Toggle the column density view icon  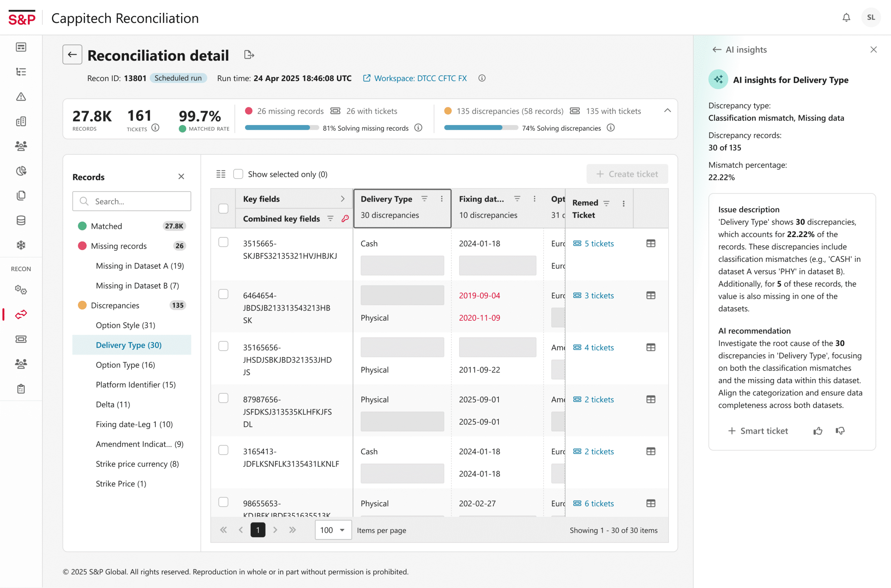click(221, 174)
